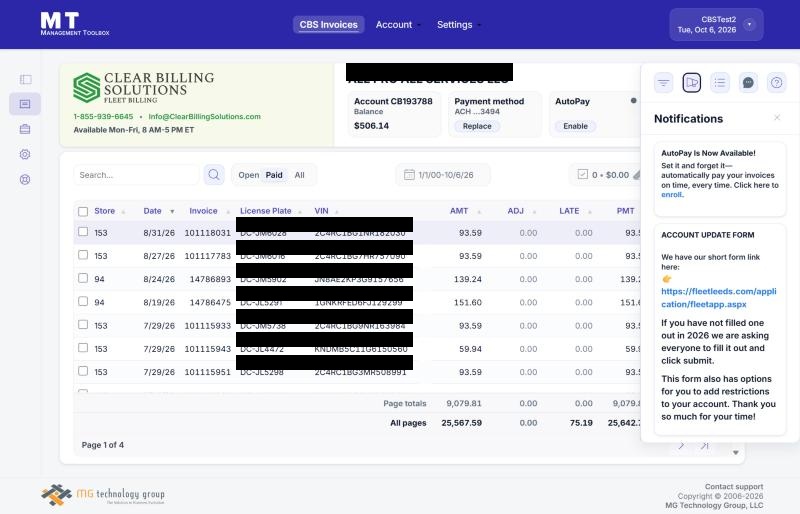The height and width of the screenshot is (514, 800).
Task: Open the chat bubble icon
Action: (x=748, y=83)
